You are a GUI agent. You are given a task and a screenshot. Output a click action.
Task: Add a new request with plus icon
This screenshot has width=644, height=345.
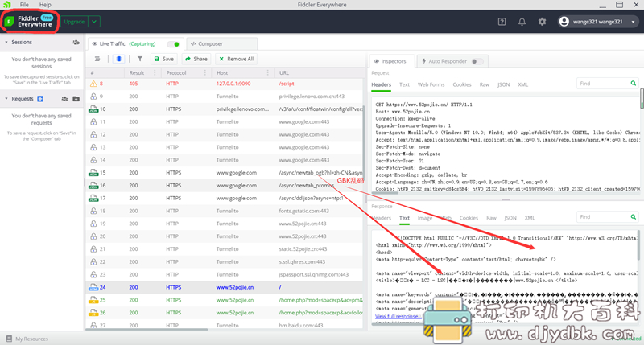tap(40, 99)
